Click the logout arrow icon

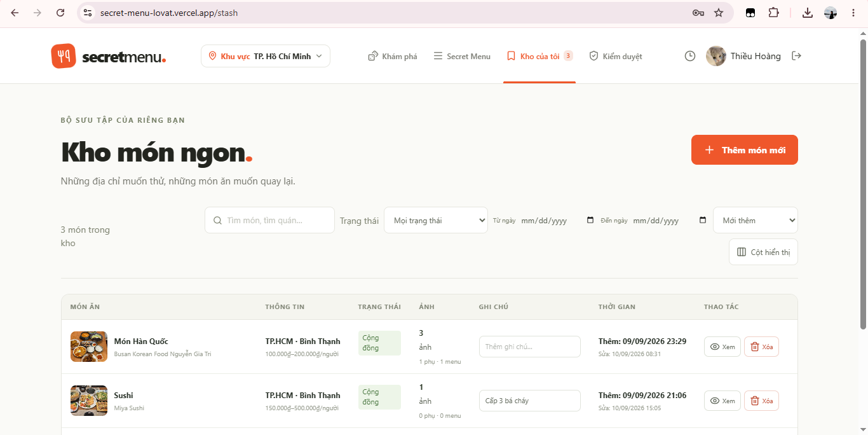796,56
